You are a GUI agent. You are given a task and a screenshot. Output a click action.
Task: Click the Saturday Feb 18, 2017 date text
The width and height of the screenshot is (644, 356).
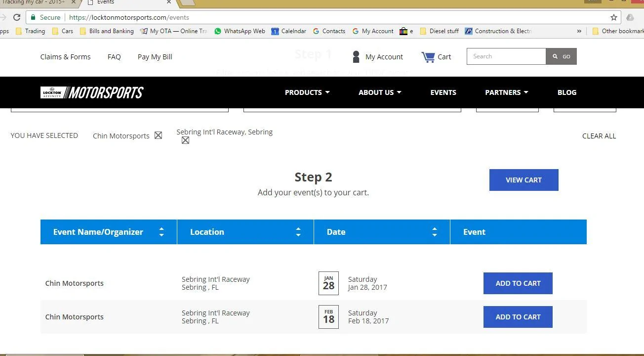pyautogui.click(x=368, y=317)
